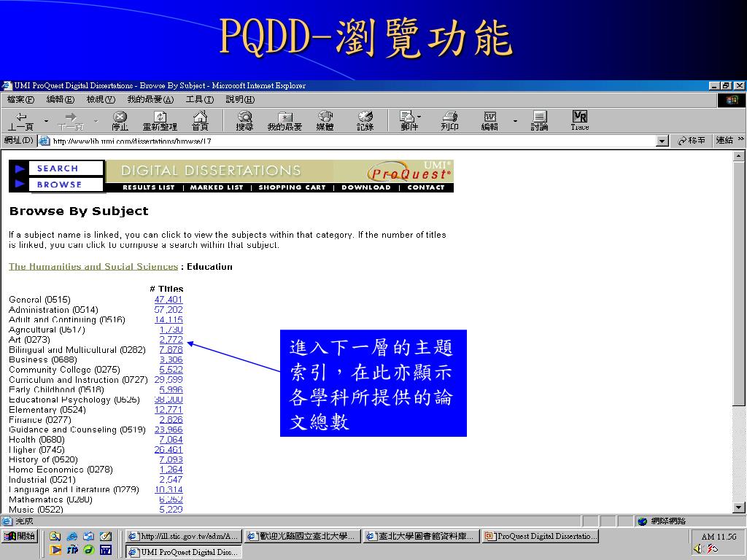Click the SEARCH navigation button
This screenshot has width=747, height=560.
(x=66, y=168)
